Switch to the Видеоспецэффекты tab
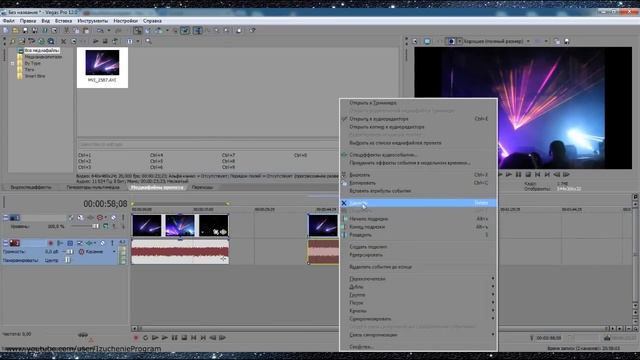This screenshot has height=360, width=640. (x=31, y=187)
